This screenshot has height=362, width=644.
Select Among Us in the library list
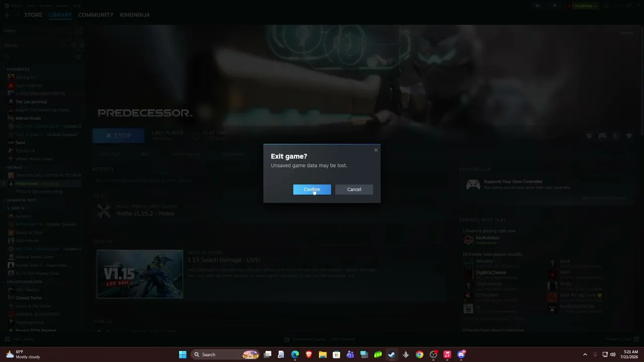(25, 77)
